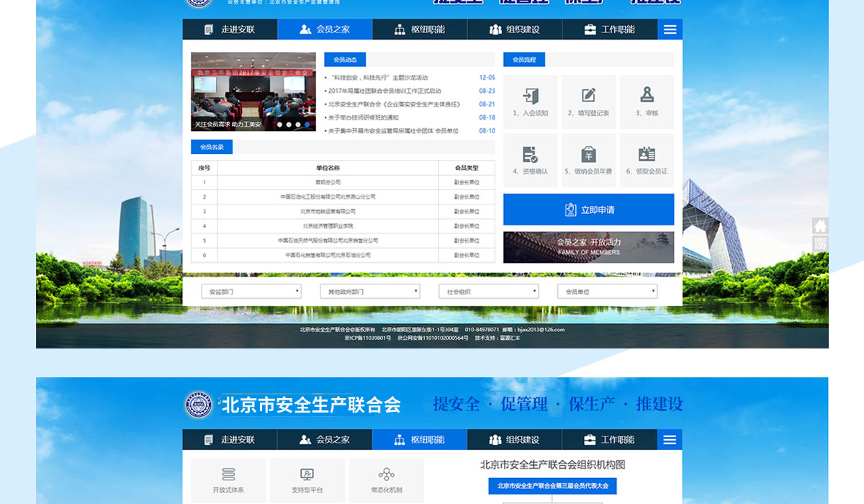Open hamburger menu in top navigation bar

pos(670,30)
